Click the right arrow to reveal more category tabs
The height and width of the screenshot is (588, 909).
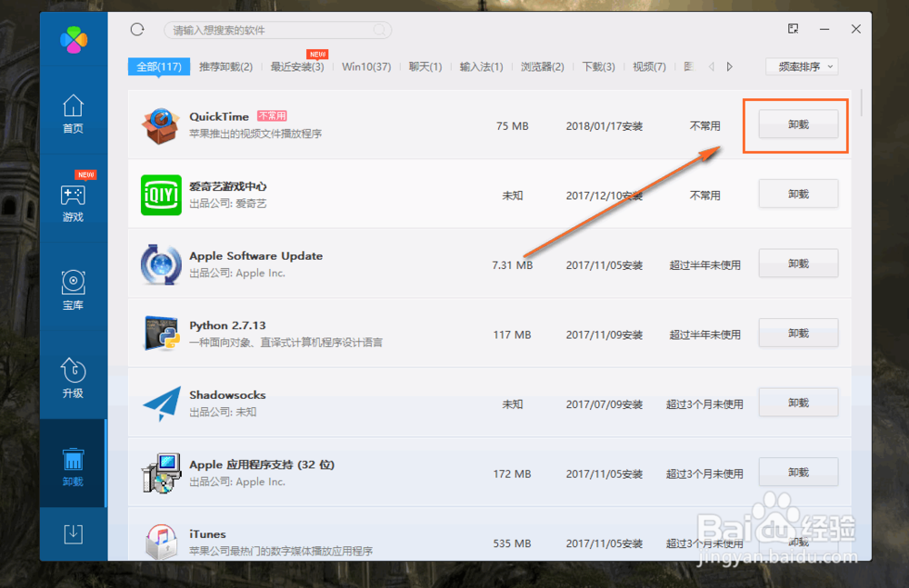pyautogui.click(x=730, y=65)
